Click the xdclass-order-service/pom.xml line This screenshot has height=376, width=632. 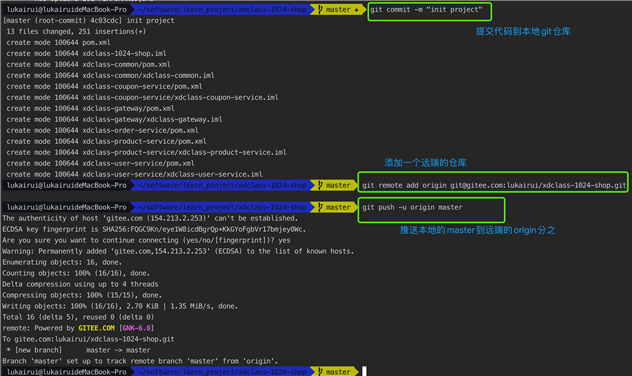pos(102,130)
